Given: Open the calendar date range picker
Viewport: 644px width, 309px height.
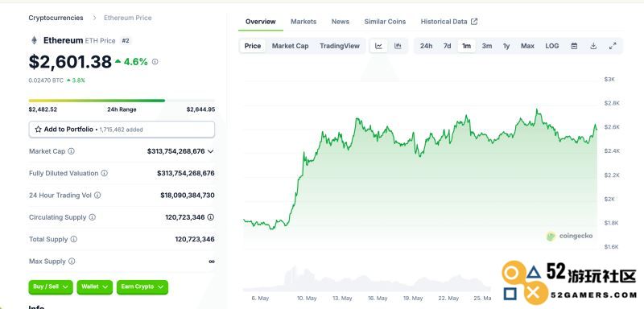Looking at the screenshot, I should pyautogui.click(x=574, y=46).
